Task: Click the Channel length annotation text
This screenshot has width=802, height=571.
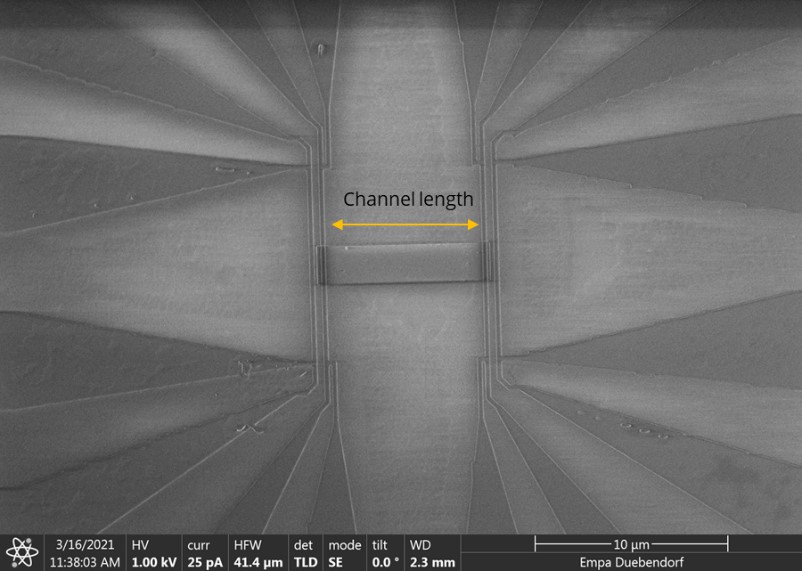Action: [408, 200]
